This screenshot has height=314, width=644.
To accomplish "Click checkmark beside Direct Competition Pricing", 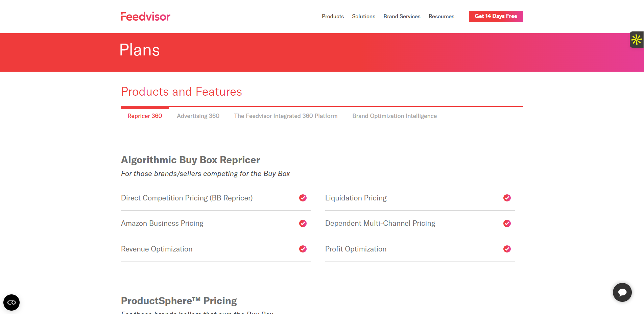I will (303, 198).
